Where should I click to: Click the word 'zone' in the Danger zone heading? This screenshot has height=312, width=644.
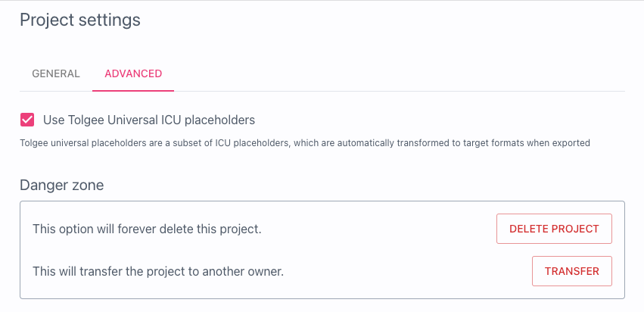pyautogui.click(x=86, y=184)
